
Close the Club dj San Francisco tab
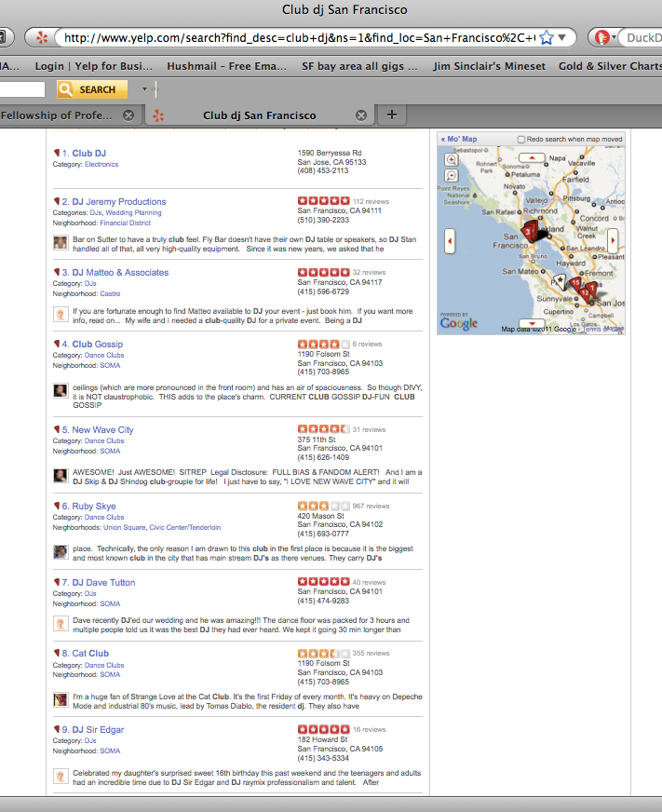(x=361, y=115)
